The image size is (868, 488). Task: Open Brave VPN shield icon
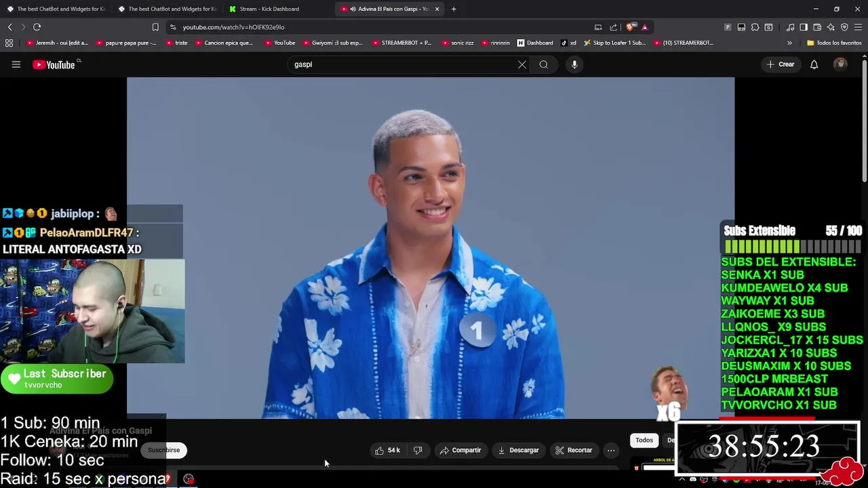coord(844,27)
